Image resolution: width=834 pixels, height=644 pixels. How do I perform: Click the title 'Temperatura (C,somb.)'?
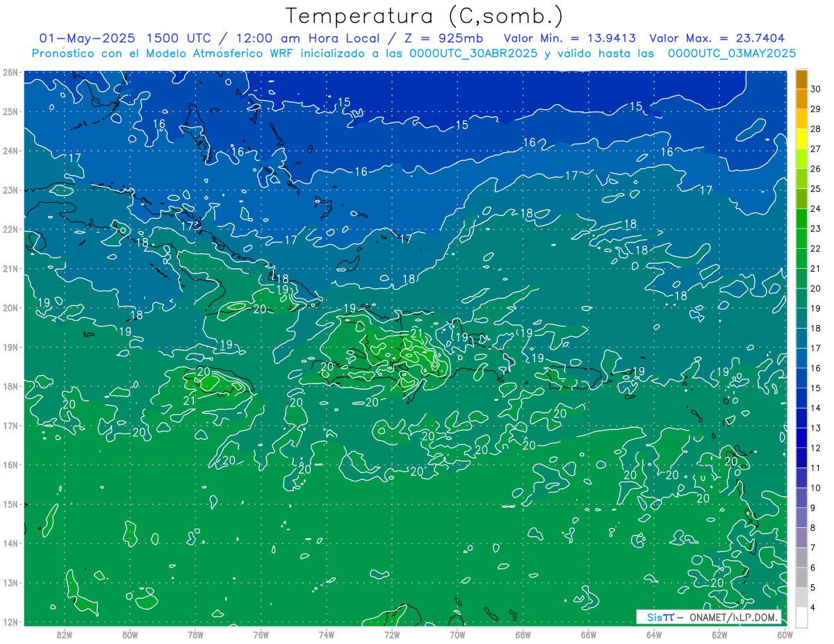[425, 16]
